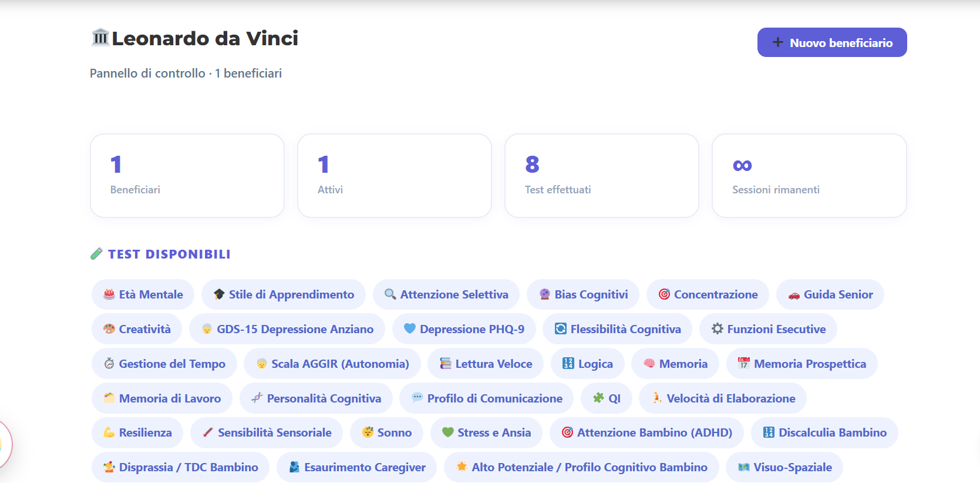Click the crystal ball icon on Bias Cognitivi
Image resolution: width=980 pixels, height=483 pixels.
tap(545, 294)
